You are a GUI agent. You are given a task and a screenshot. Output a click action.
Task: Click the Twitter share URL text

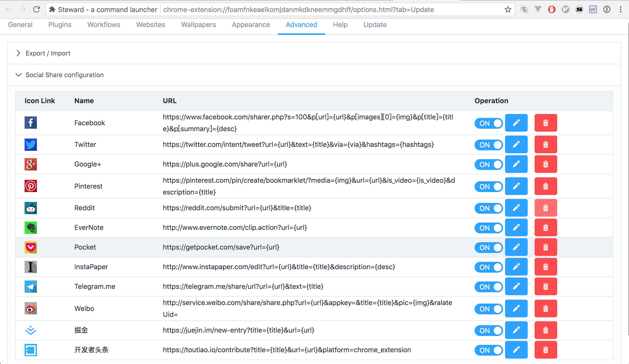point(298,145)
